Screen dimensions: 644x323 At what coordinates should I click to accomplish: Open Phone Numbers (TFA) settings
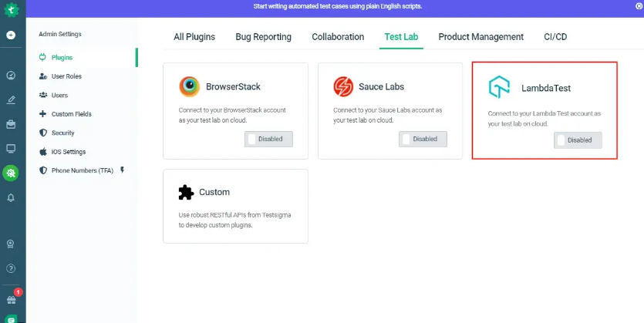tap(82, 170)
